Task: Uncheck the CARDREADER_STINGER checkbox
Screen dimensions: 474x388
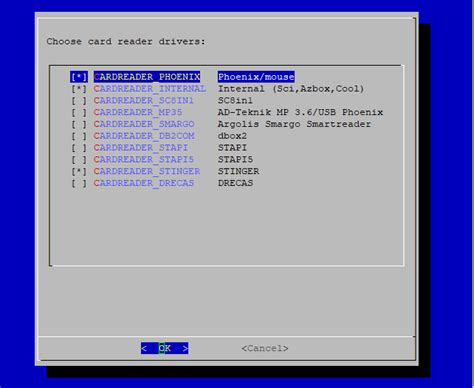Action: point(79,171)
